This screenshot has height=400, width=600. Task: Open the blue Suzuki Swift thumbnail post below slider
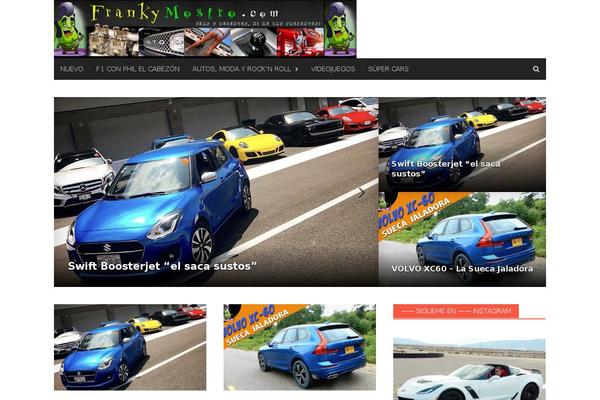click(130, 347)
